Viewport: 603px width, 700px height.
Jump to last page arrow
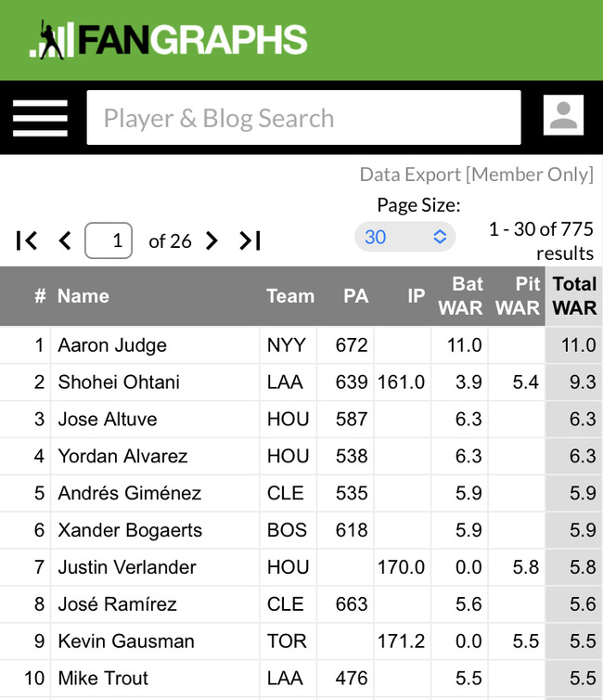pyautogui.click(x=250, y=240)
